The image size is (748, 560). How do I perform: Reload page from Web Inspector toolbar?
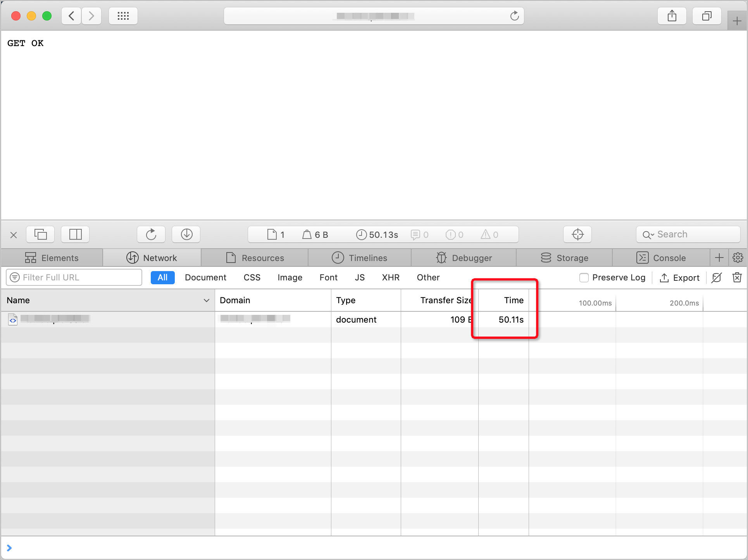(x=151, y=234)
